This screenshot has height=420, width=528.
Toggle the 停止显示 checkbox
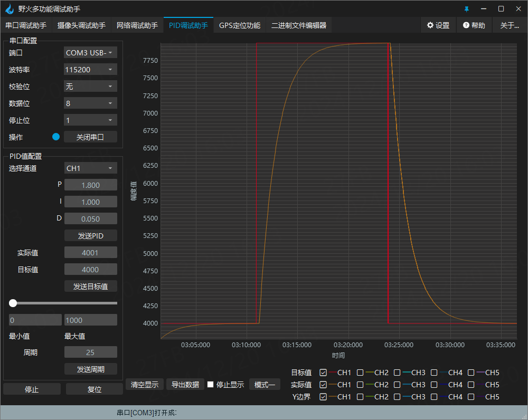(211, 384)
